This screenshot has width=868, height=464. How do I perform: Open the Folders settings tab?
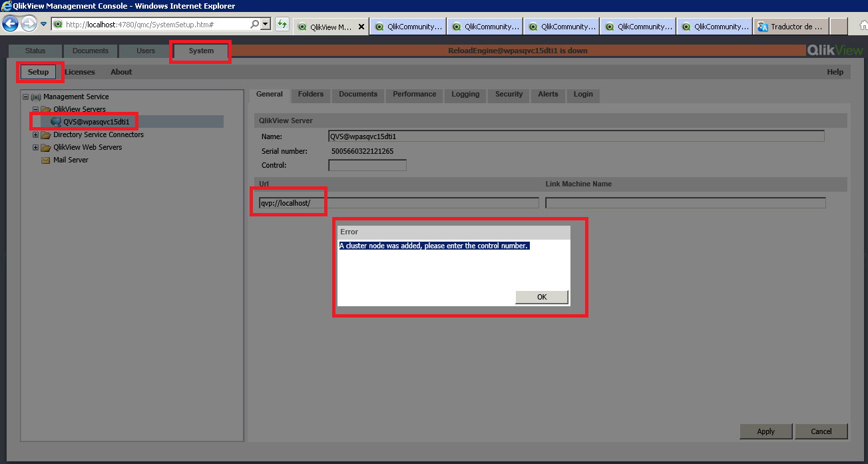coord(311,95)
